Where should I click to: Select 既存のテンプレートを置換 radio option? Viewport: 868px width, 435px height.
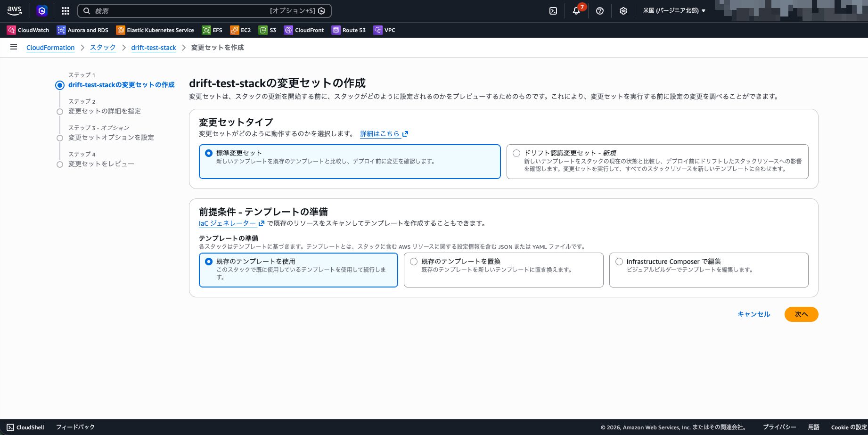pyautogui.click(x=414, y=262)
